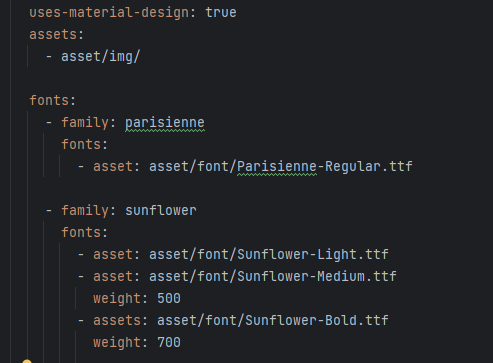493x363 pixels.
Task: Click the uses-material-design key
Action: click(x=110, y=13)
